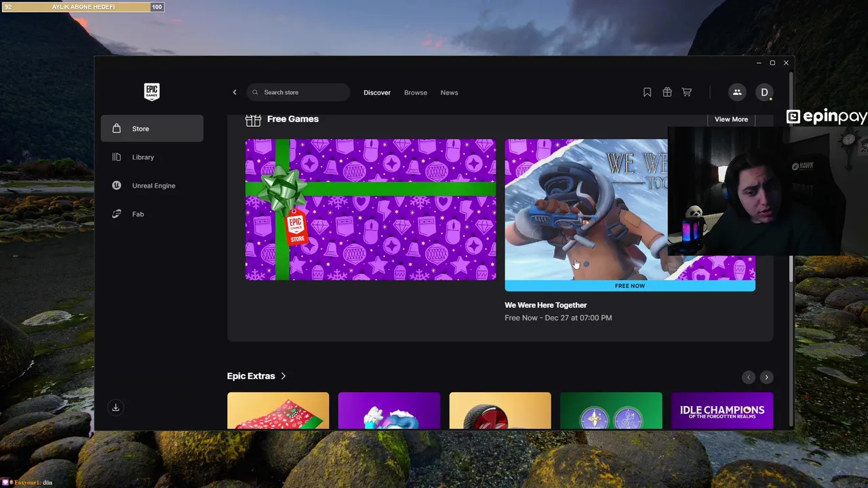This screenshot has height=488, width=868.
Task: Click Free Now - Dec 27 date text
Action: pos(558,318)
